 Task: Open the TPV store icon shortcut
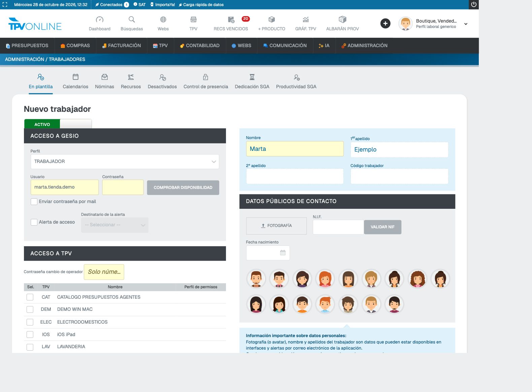click(193, 20)
